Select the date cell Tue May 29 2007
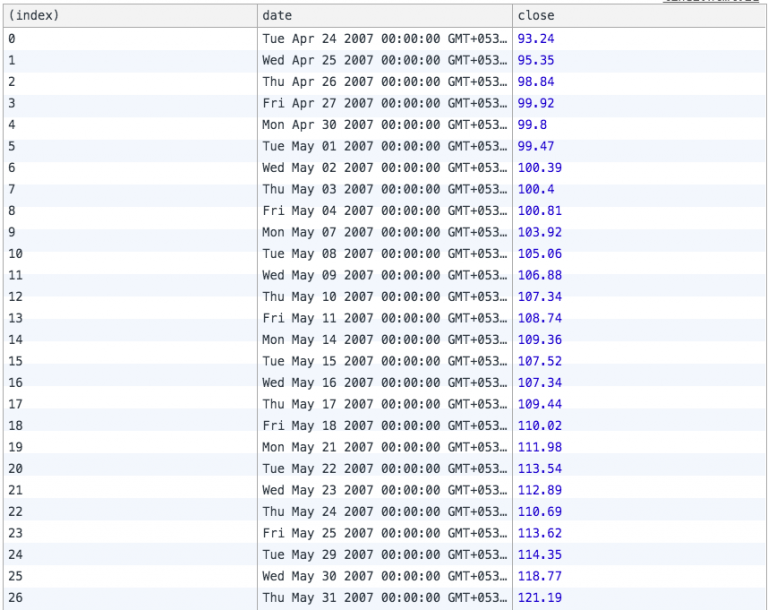Image resolution: width=768 pixels, height=610 pixels. coord(384,555)
